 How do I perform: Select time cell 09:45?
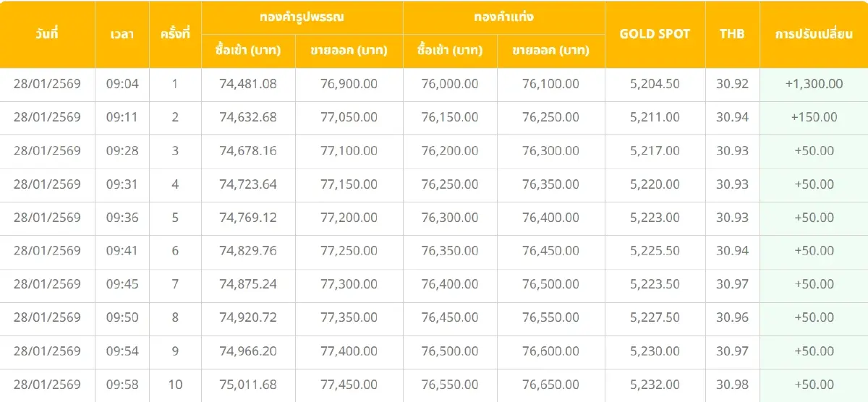pyautogui.click(x=122, y=284)
